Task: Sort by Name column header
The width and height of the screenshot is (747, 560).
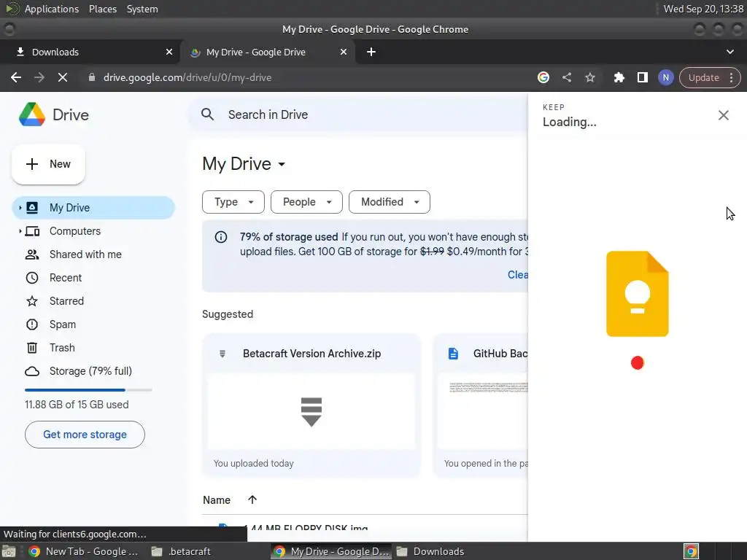Action: click(216, 500)
